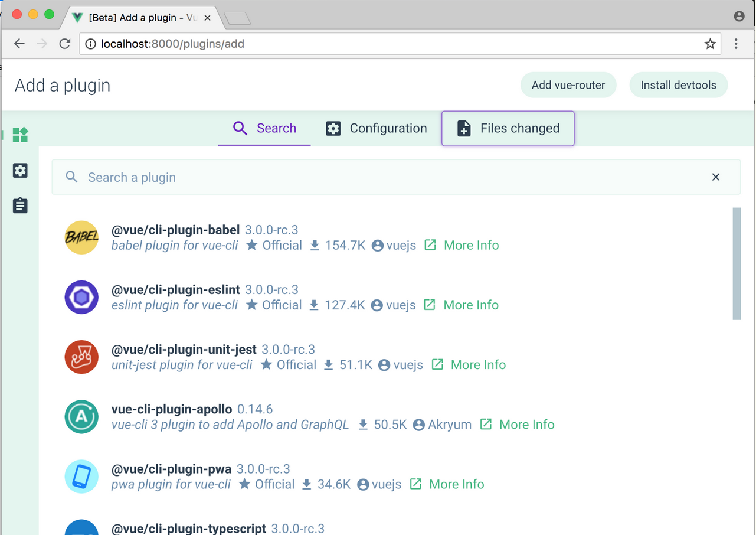The image size is (756, 535).
Task: Click Add vue-router button
Action: (568, 85)
